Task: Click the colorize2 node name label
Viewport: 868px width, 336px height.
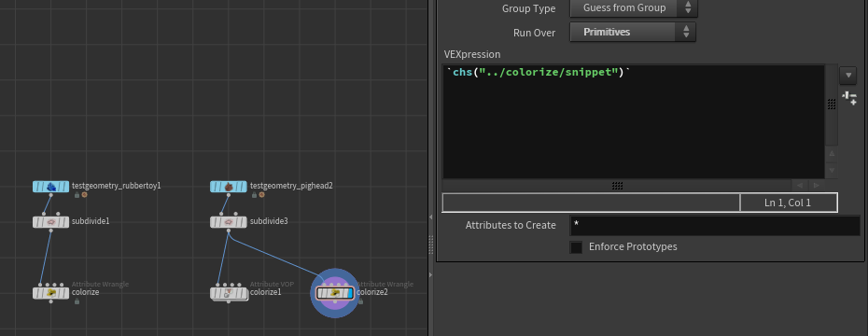Action: point(372,292)
